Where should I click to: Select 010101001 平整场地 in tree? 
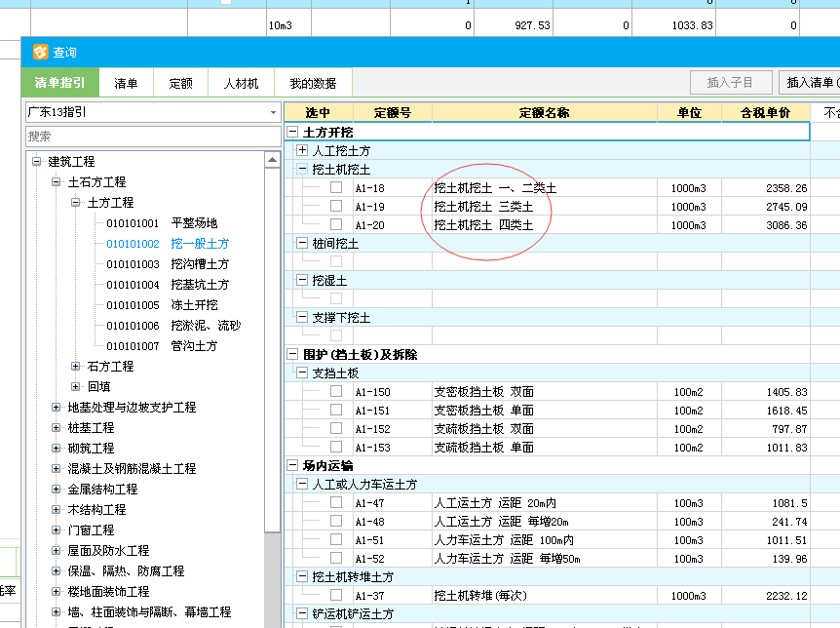162,223
